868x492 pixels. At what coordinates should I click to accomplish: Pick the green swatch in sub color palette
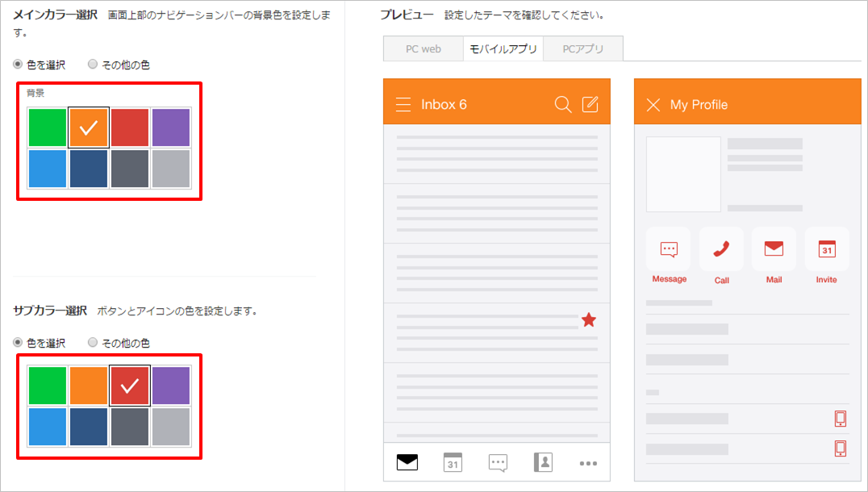(x=48, y=386)
